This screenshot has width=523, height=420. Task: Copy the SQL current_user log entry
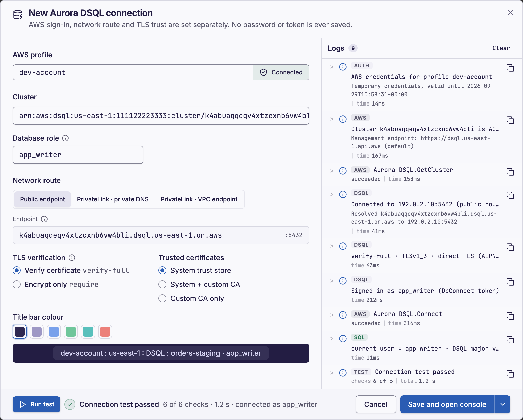(x=510, y=340)
